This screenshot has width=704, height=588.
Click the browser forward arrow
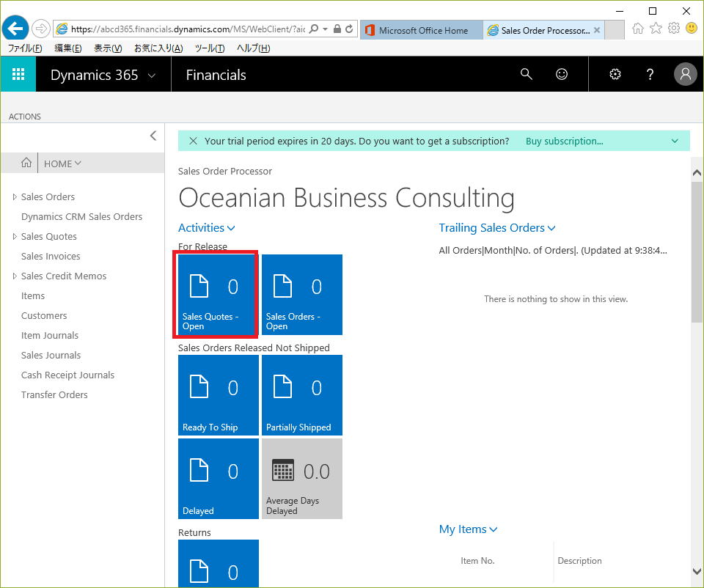(41, 29)
